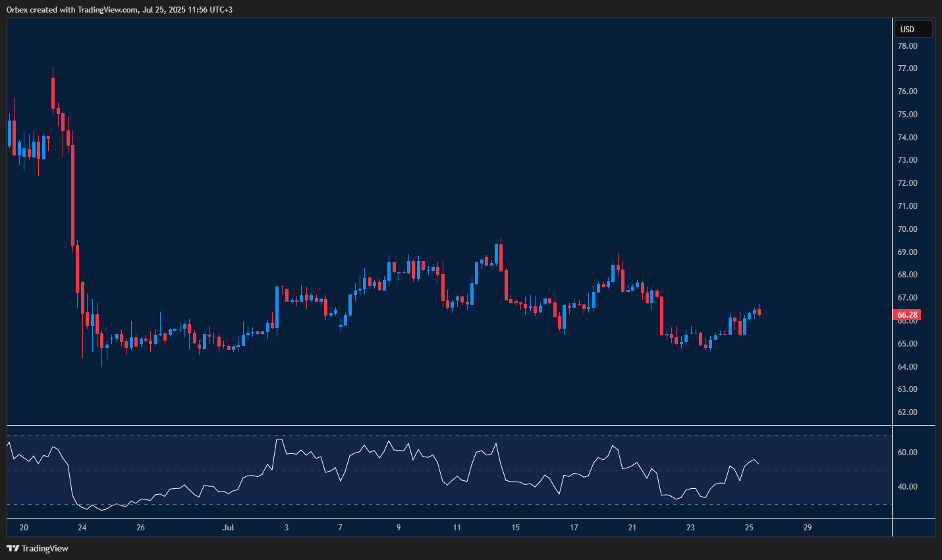The image size is (942, 560).
Task: Click the 20 date label
Action: [x=24, y=527]
